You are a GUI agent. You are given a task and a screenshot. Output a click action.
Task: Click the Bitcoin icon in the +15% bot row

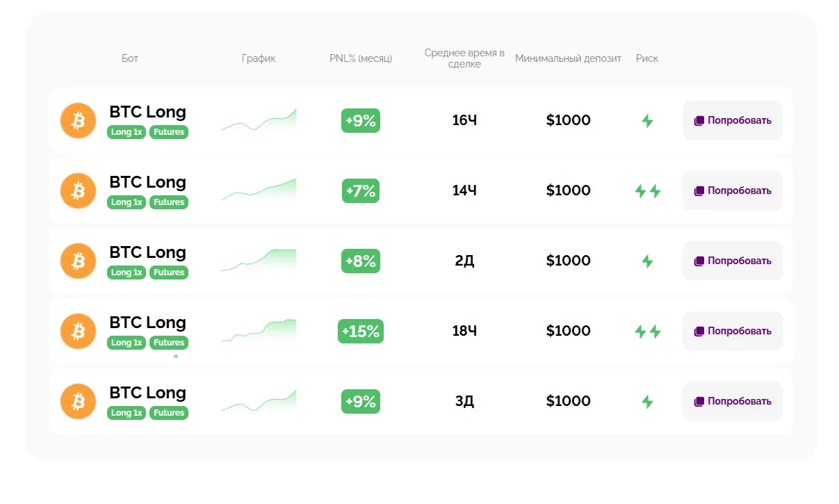point(78,331)
